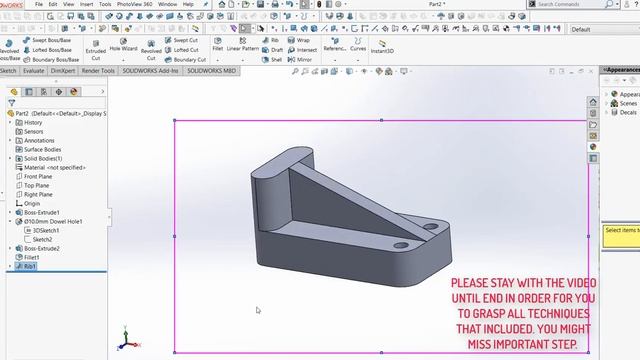Expand the Appearances node in task pane
The width and height of the screenshot is (640, 360).
607,94
